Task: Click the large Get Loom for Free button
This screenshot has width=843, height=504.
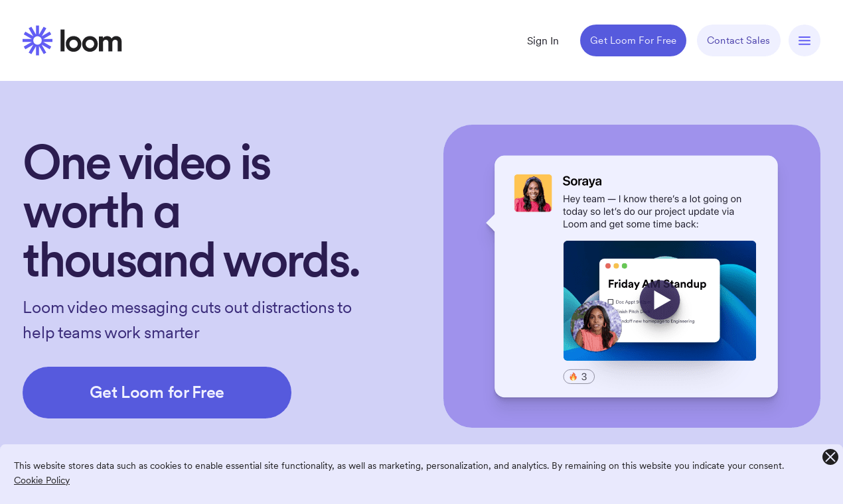Action: 157,393
